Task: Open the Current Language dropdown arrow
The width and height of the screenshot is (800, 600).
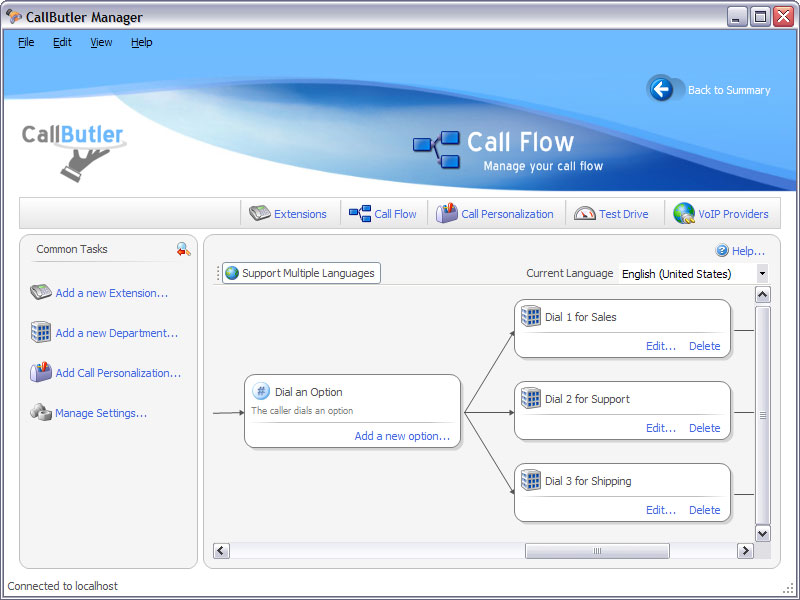Action: point(762,273)
